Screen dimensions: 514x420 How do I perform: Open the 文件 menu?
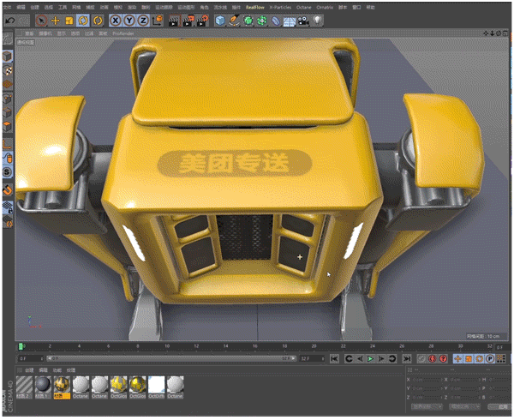7,7
